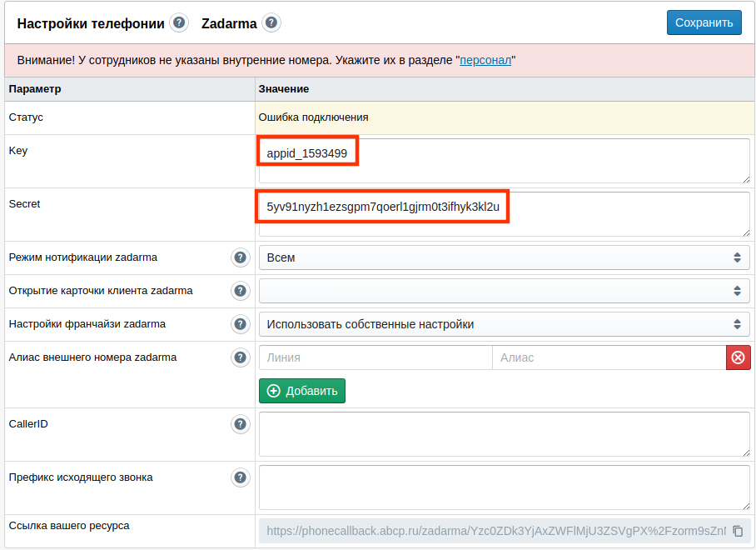Image resolution: width=756 pixels, height=550 pixels.
Task: Click the Линия input field
Action: (376, 357)
